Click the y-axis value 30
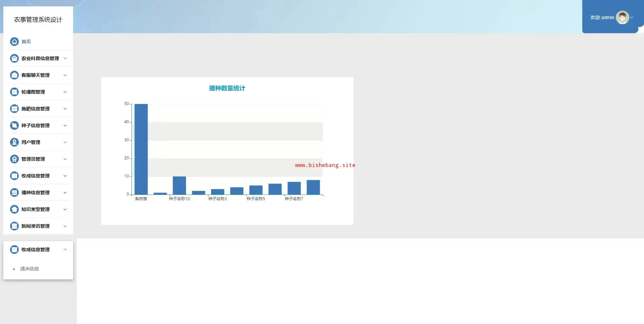 point(126,140)
